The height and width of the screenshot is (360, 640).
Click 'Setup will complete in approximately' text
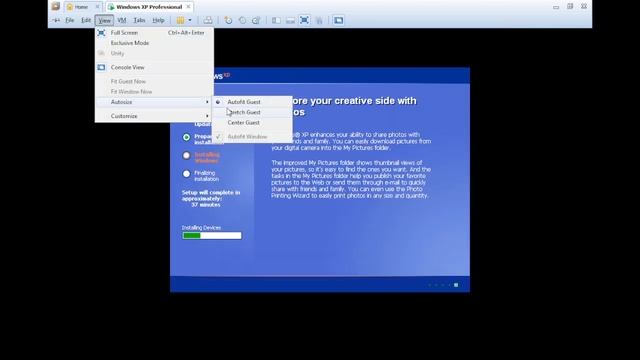click(211, 196)
